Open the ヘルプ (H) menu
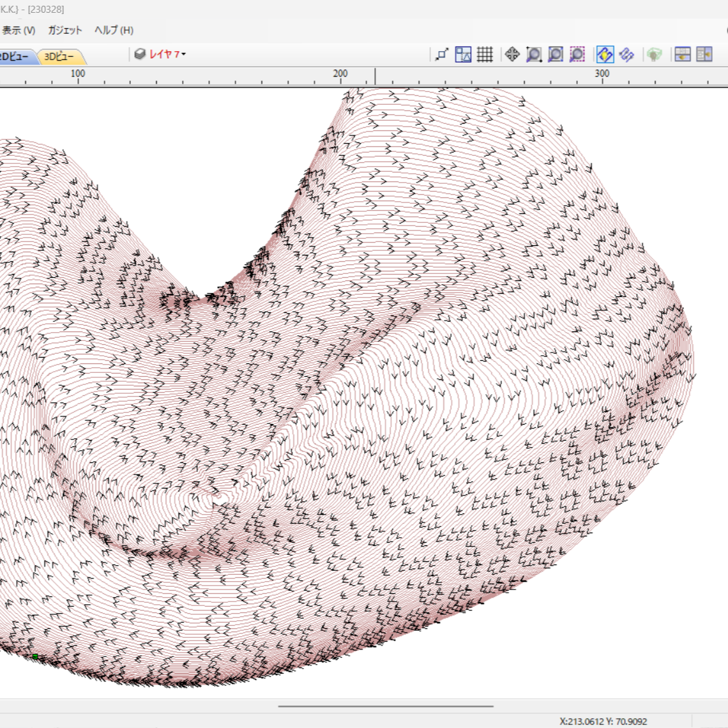 pos(114,30)
